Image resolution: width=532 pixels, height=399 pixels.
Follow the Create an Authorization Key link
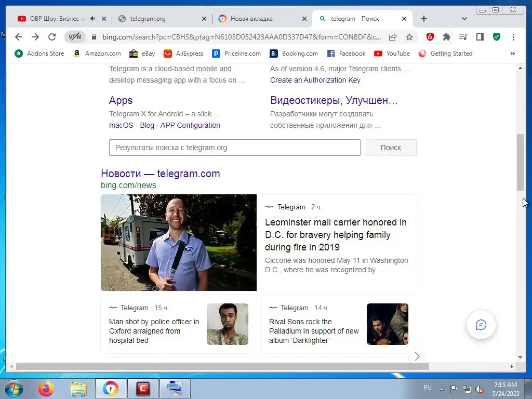coord(315,80)
